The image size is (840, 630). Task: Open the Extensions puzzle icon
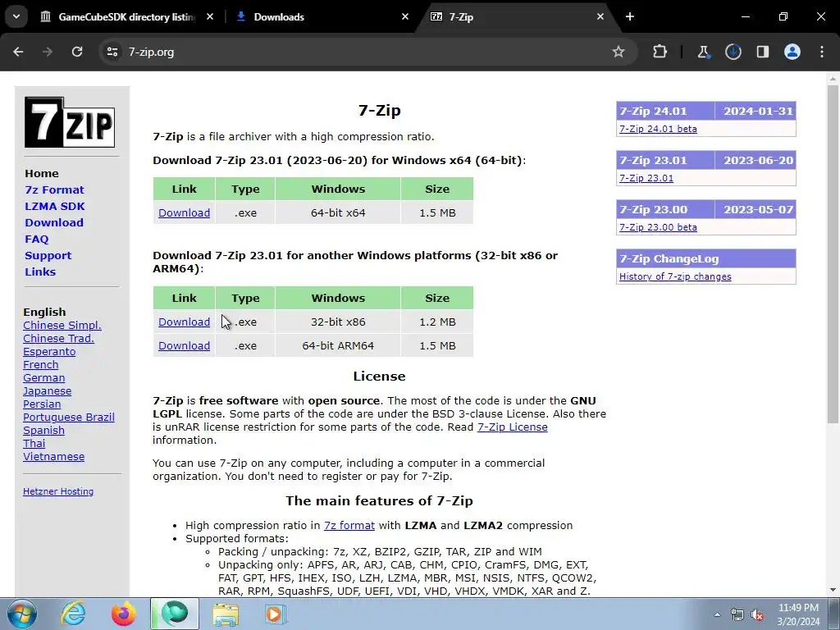click(x=660, y=52)
